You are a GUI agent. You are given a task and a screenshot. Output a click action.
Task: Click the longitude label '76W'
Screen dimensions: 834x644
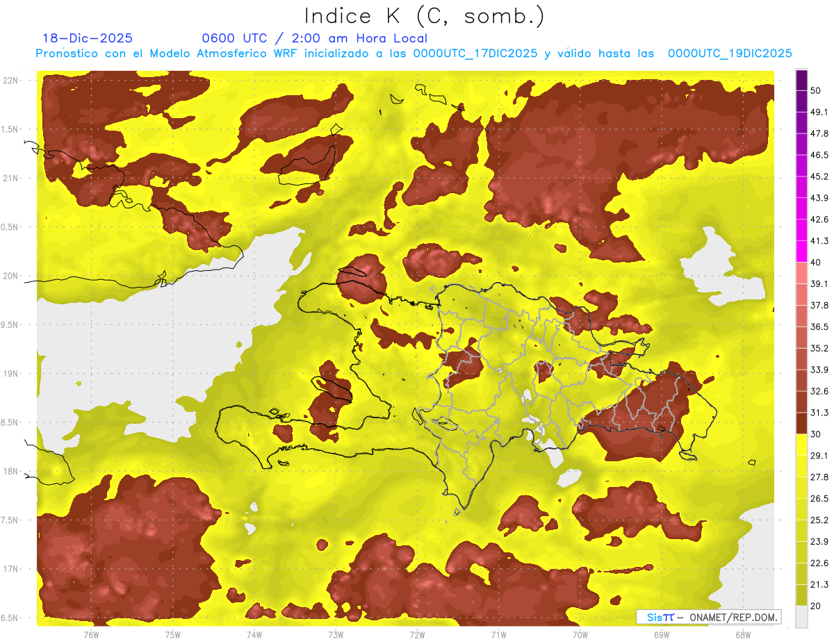point(91,635)
